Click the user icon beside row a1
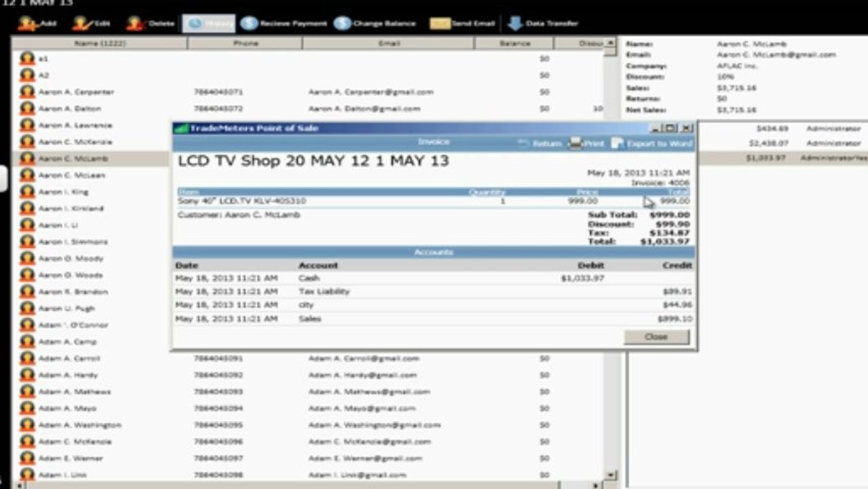Image resolution: width=868 pixels, height=489 pixels. (27, 58)
